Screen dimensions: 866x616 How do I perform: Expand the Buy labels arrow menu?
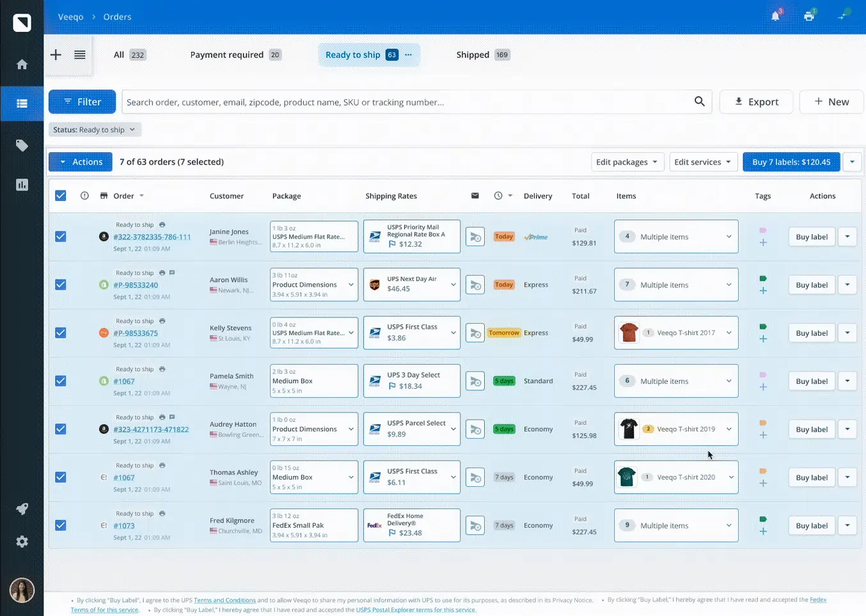pos(852,162)
